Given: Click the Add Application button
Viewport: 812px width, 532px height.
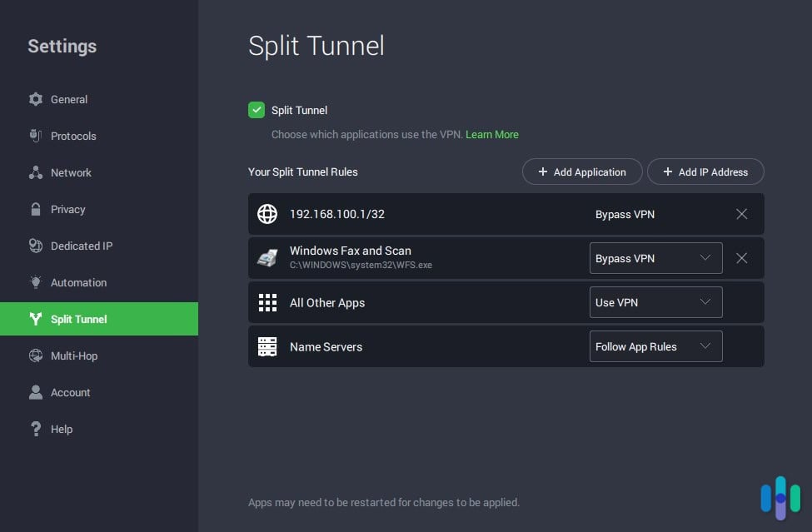Looking at the screenshot, I should 582,172.
